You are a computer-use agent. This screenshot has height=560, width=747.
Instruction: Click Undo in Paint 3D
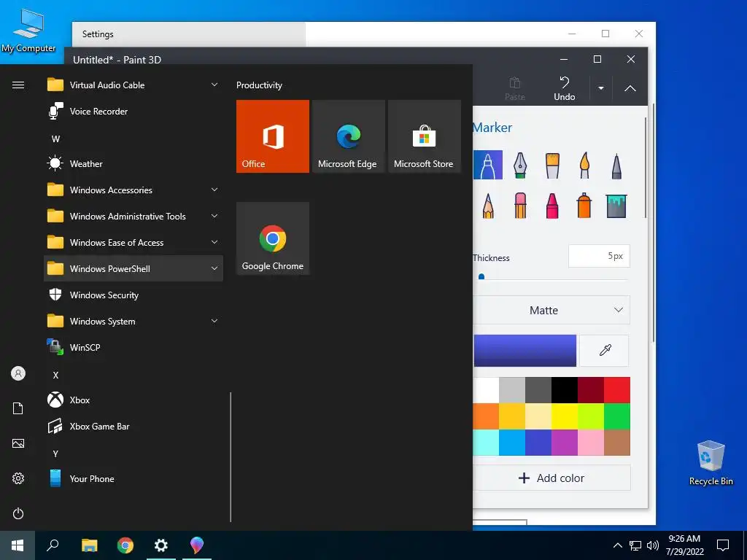tap(564, 88)
